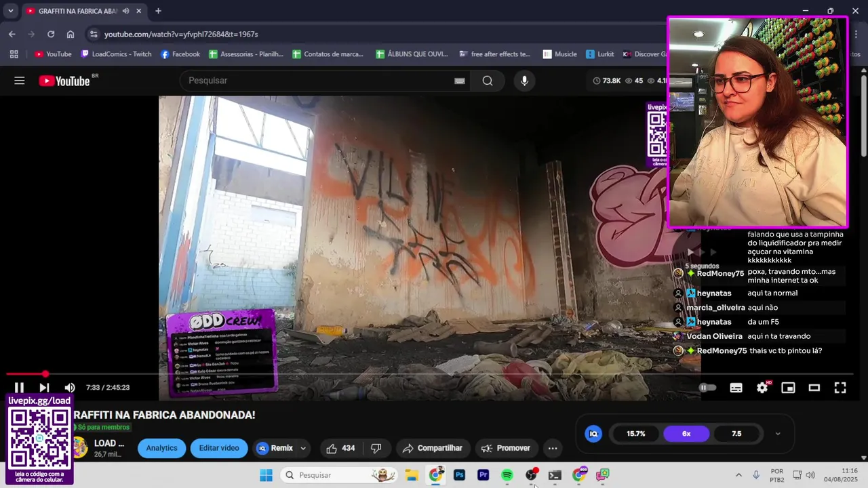Mute the video volume
Image resolution: width=868 pixels, height=488 pixels.
pyautogui.click(x=70, y=388)
